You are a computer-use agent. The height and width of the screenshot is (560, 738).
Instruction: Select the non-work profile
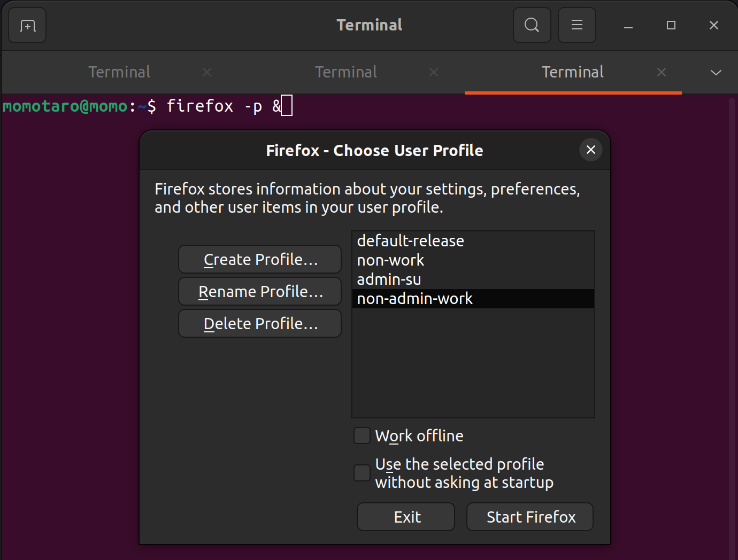(473, 260)
